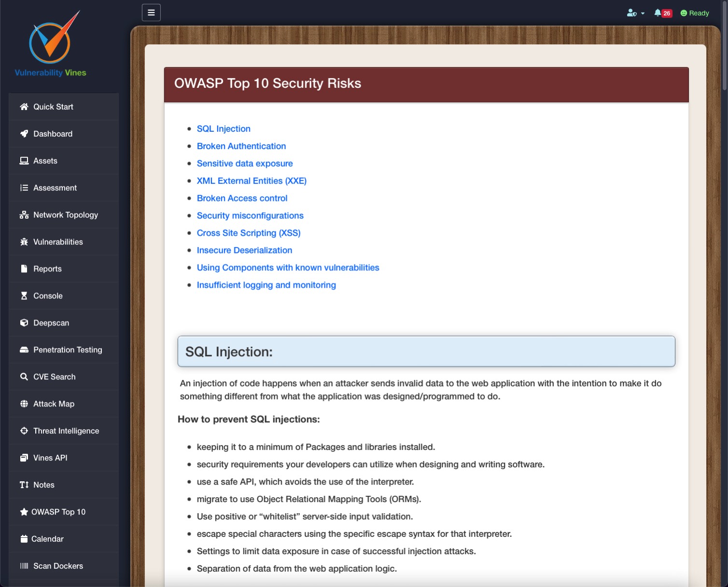The width and height of the screenshot is (728, 587).
Task: Click the Network Topology icon in sidebar
Action: [x=24, y=215]
